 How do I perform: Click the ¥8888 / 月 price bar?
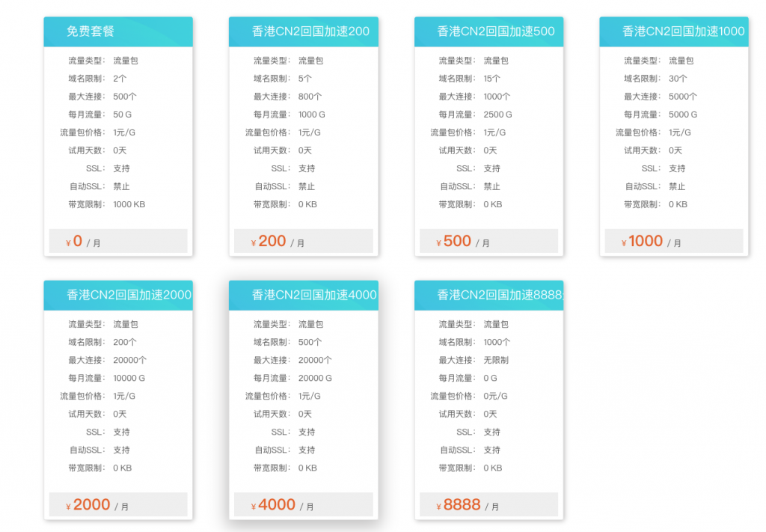point(488,505)
